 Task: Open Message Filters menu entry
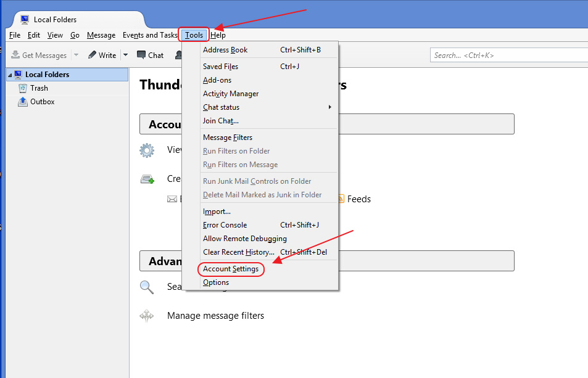pos(269,138)
